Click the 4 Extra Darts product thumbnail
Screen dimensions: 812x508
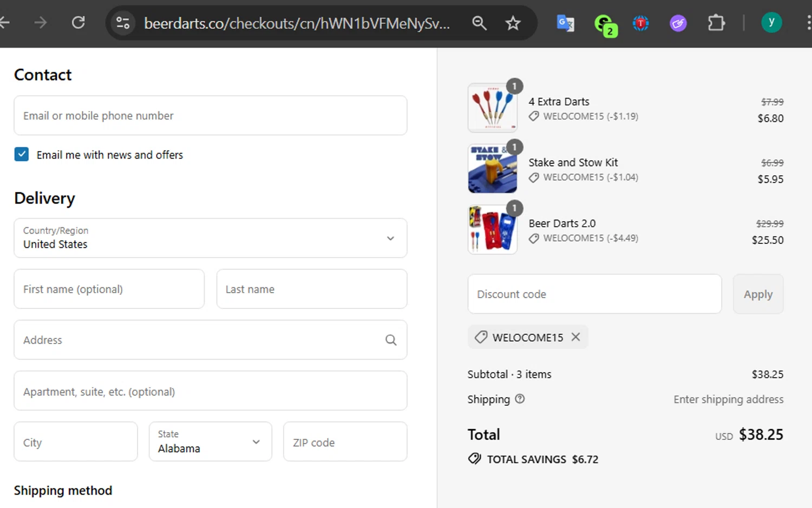point(492,108)
